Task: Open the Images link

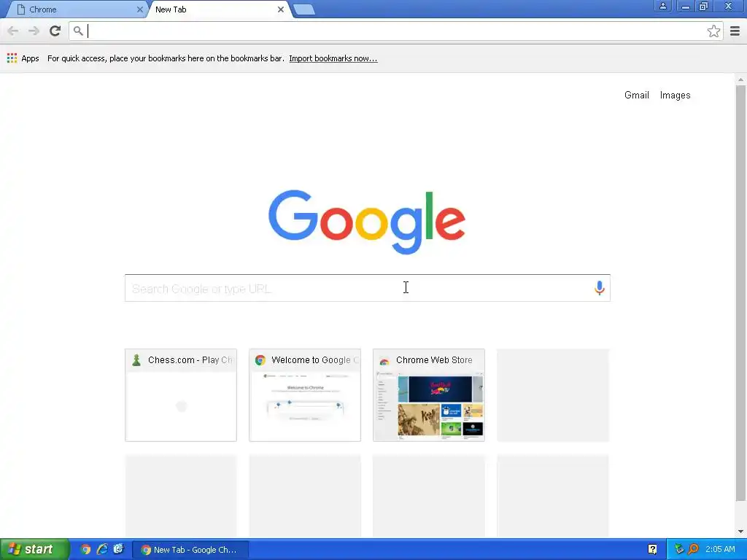Action: (x=675, y=95)
